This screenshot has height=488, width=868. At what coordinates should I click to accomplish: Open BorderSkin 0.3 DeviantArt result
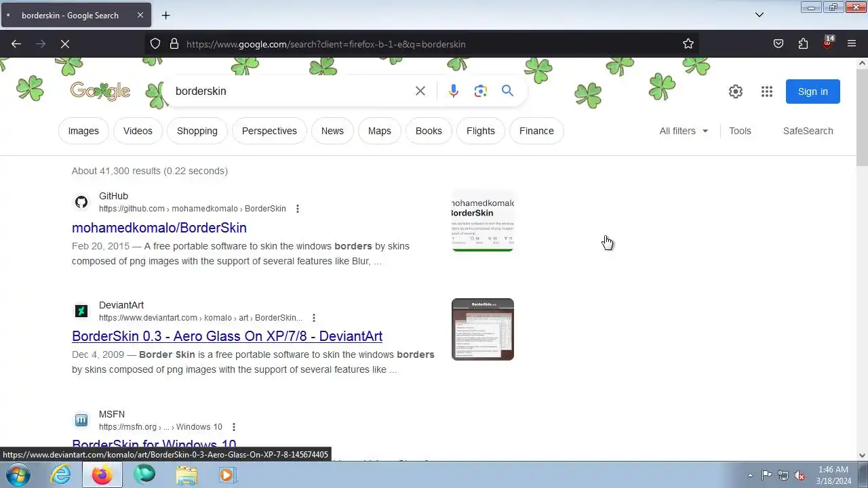[x=227, y=336]
